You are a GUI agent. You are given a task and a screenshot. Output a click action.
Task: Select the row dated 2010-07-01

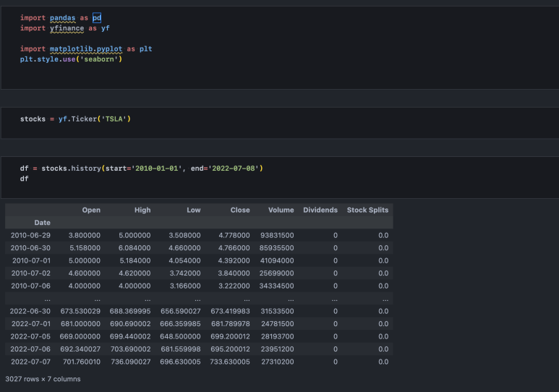(199, 261)
